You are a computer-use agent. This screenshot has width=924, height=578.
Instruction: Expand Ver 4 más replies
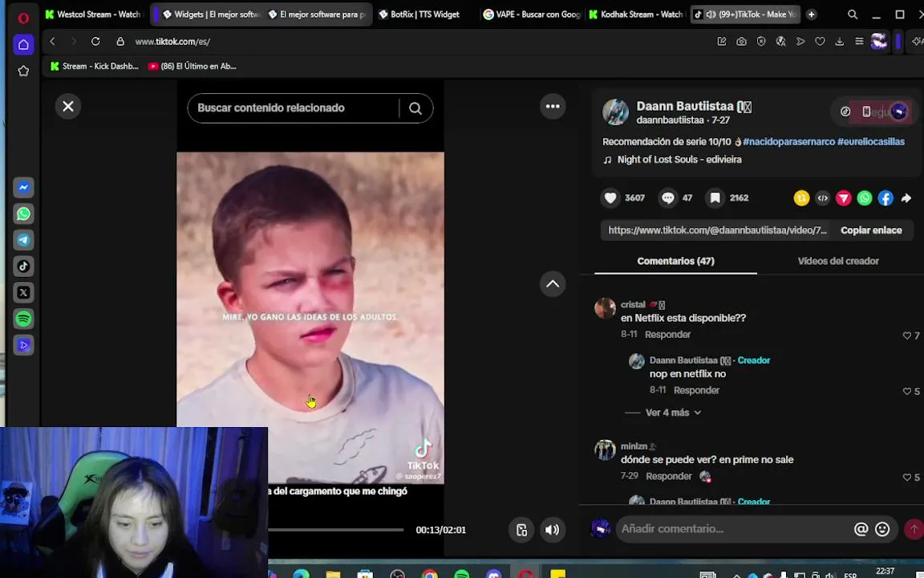(673, 413)
